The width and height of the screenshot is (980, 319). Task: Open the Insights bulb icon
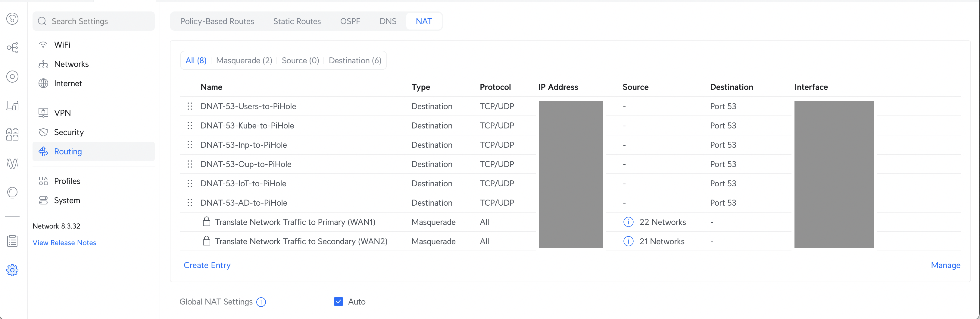[13, 193]
